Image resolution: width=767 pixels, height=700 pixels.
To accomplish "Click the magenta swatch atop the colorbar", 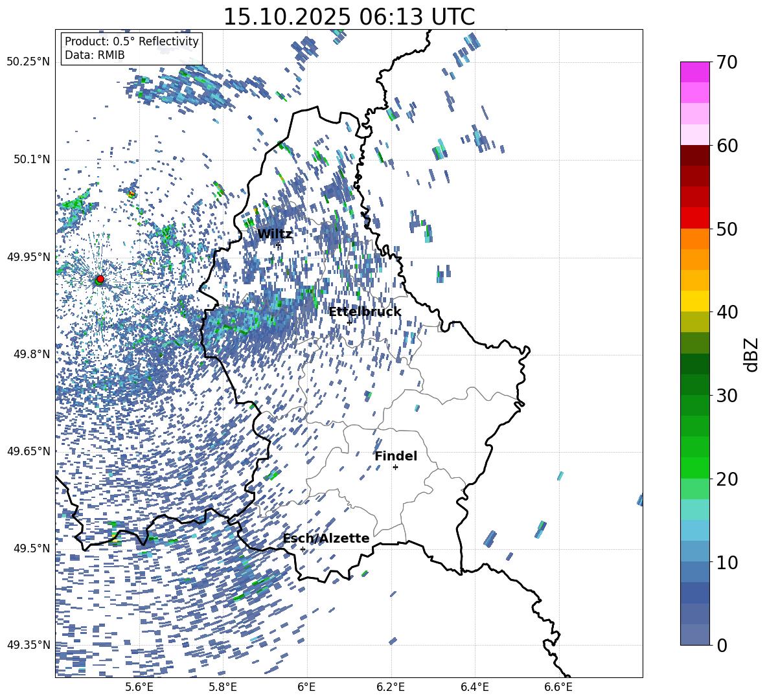I will tap(694, 72).
